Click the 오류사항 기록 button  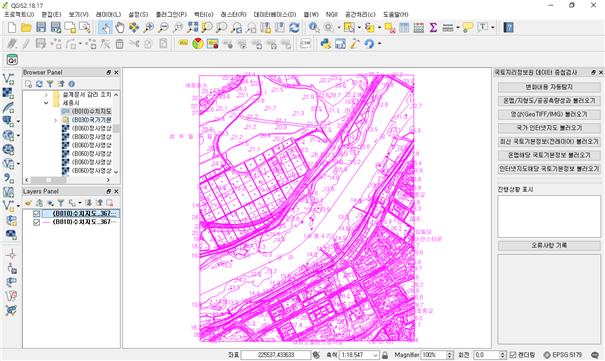click(x=549, y=245)
